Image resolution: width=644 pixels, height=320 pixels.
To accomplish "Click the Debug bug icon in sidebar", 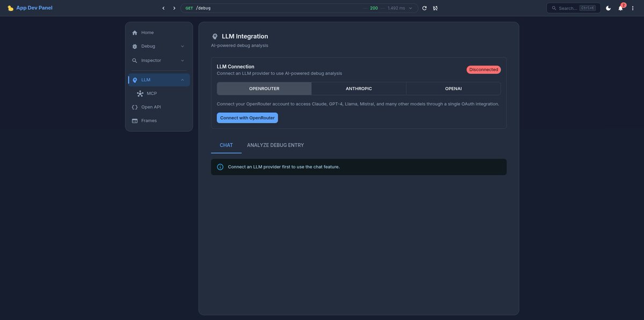I will coord(135,46).
